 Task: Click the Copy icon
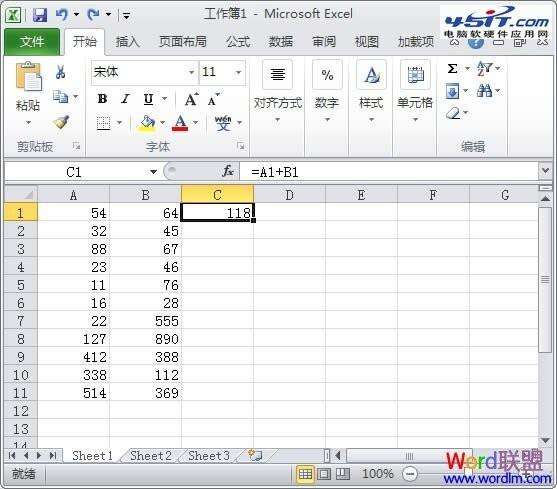60,97
